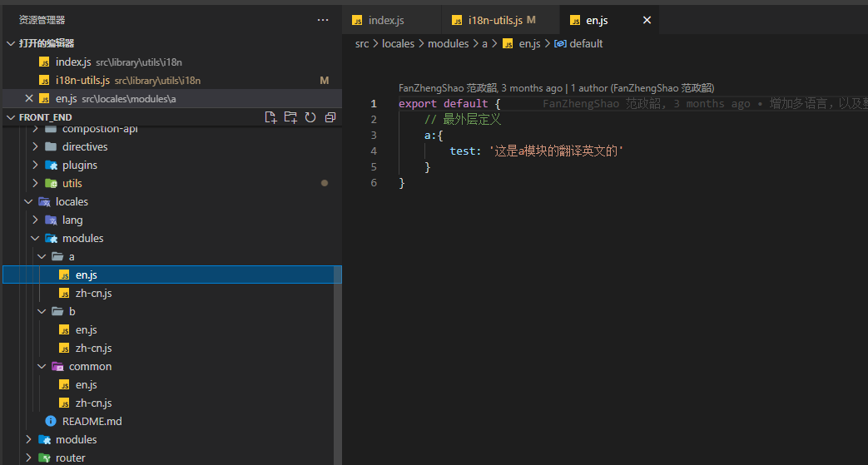Click the New Folder icon in explorer header
This screenshot has height=465, width=868.
click(x=290, y=117)
